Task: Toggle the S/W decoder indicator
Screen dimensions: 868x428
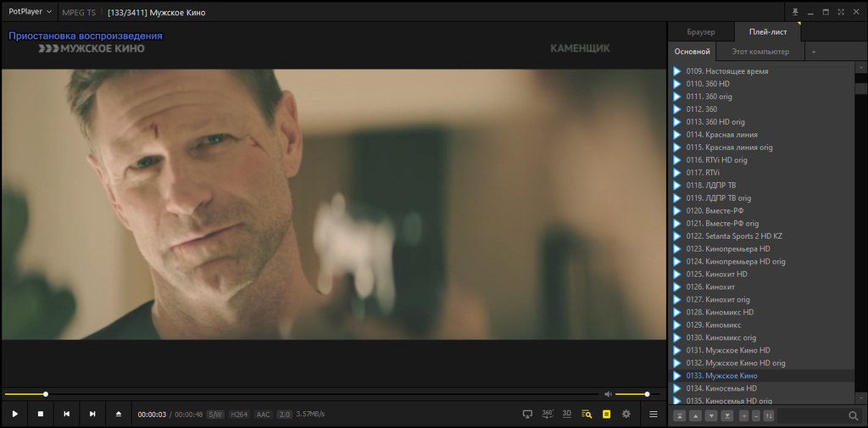Action: click(x=214, y=414)
